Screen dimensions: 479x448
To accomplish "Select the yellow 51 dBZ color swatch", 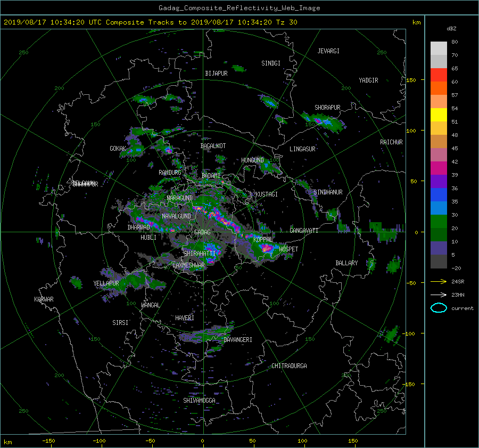I will [439, 115].
